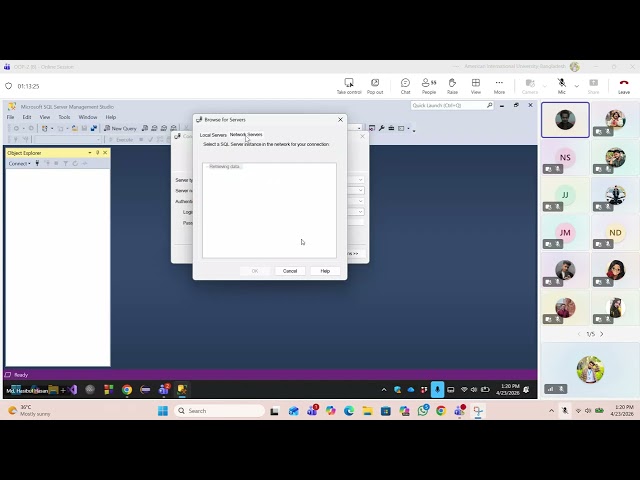Screen dimensions: 640x480
Task: Open the Tools menu in SSMS
Action: tap(64, 117)
